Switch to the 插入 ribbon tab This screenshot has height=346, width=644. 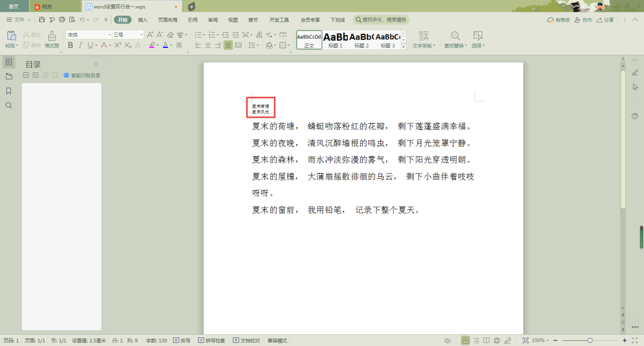[143, 20]
